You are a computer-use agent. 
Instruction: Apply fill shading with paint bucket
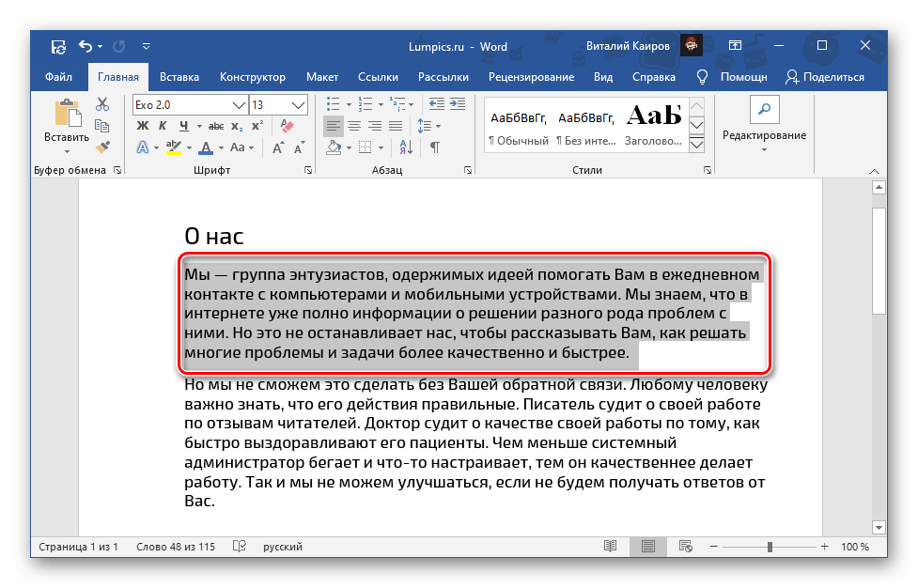pyautogui.click(x=334, y=147)
